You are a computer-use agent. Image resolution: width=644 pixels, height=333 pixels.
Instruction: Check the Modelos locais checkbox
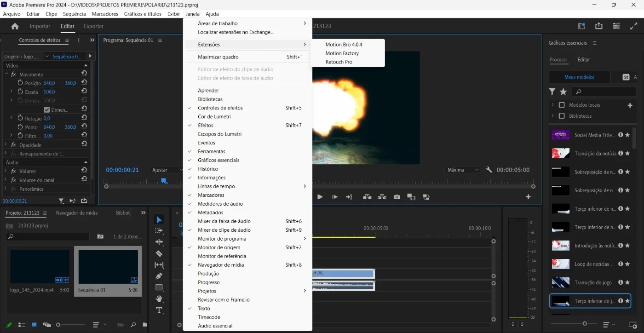point(562,105)
